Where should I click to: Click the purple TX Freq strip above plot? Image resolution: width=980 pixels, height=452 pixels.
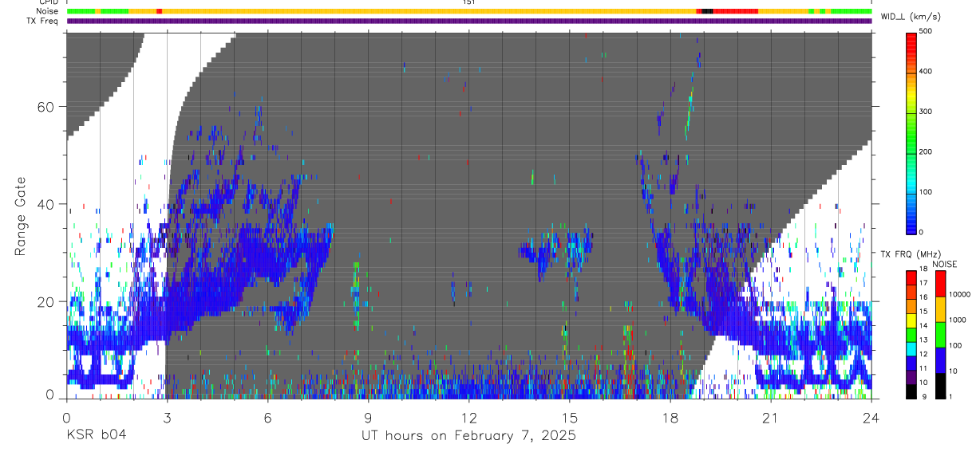pos(469,21)
